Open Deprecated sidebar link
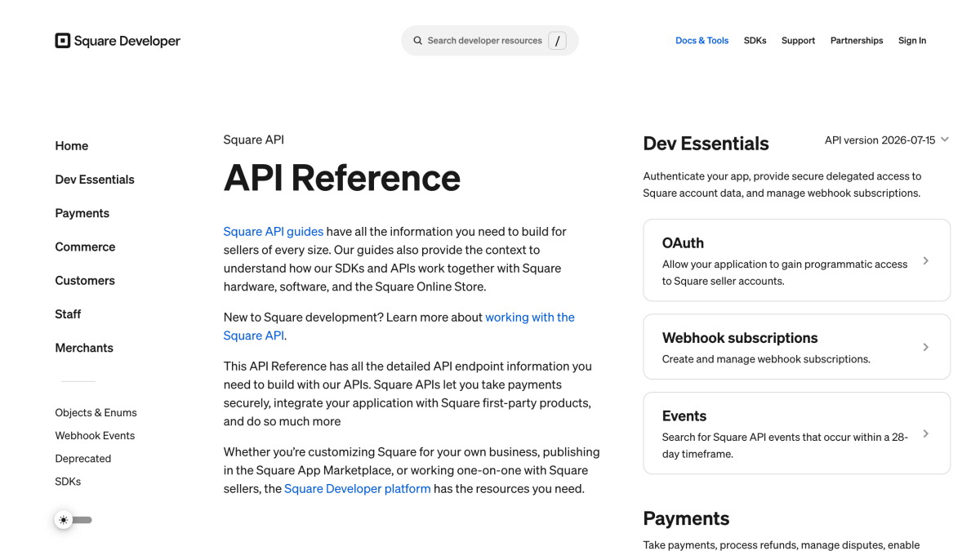 (82, 459)
